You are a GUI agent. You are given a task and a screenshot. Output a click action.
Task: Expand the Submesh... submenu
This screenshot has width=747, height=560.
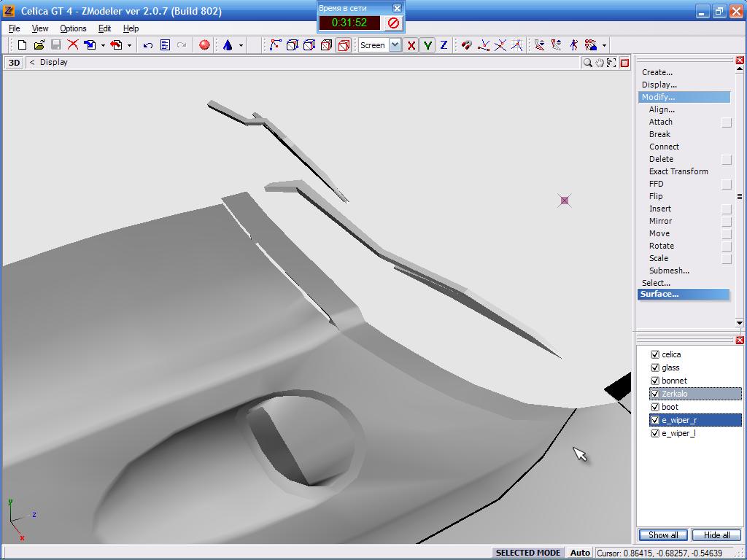[669, 271]
